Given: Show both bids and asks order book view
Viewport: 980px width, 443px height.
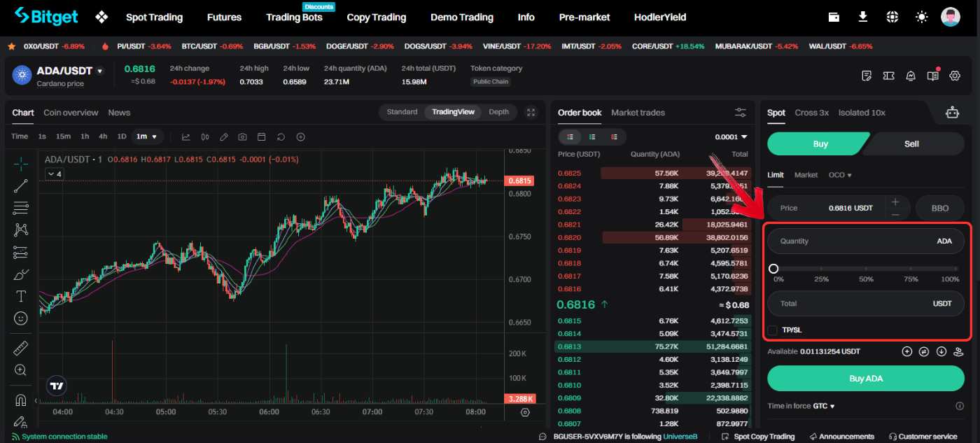Looking at the screenshot, I should (x=570, y=137).
